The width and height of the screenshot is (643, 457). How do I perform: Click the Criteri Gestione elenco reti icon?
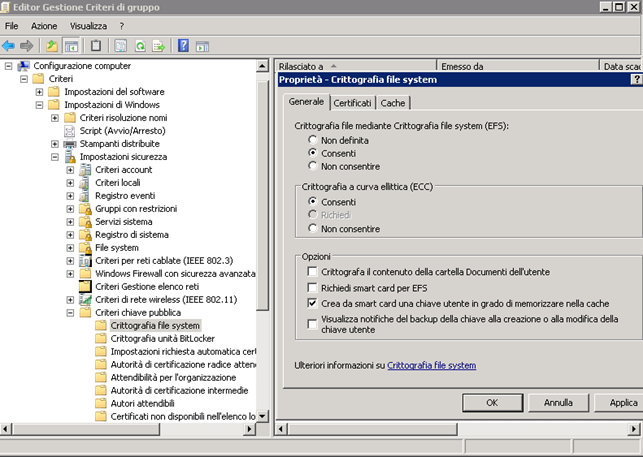pos(85,286)
